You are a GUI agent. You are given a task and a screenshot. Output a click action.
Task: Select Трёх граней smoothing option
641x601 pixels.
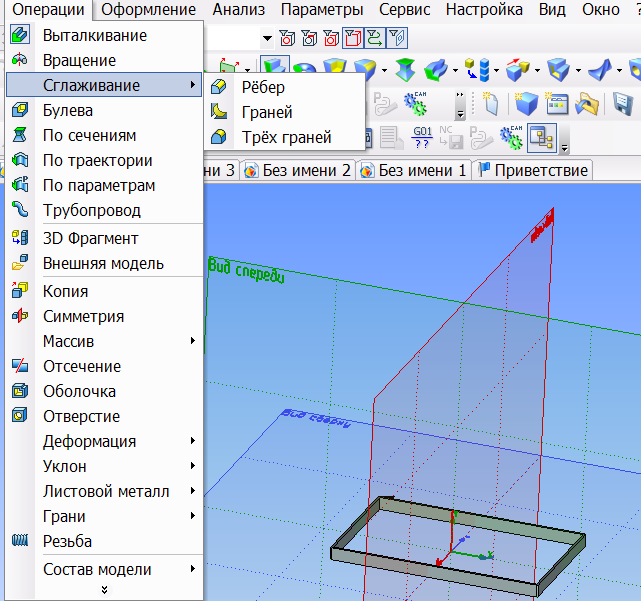(286, 137)
